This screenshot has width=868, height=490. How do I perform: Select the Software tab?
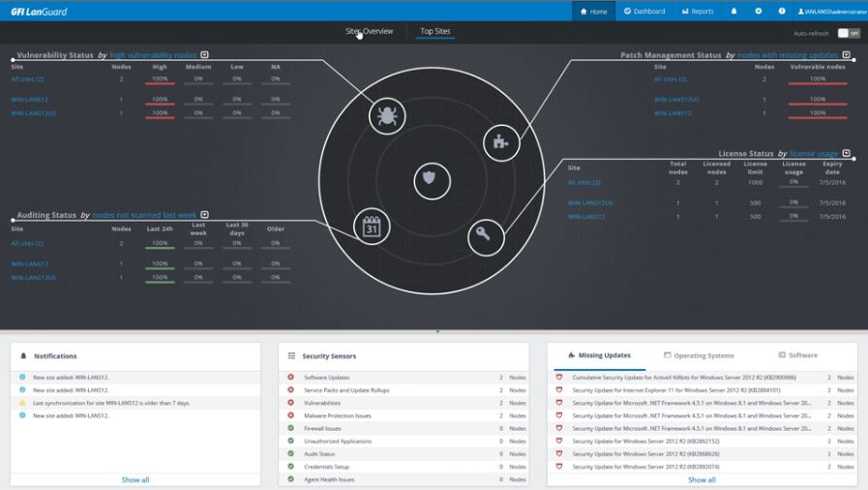tap(797, 355)
